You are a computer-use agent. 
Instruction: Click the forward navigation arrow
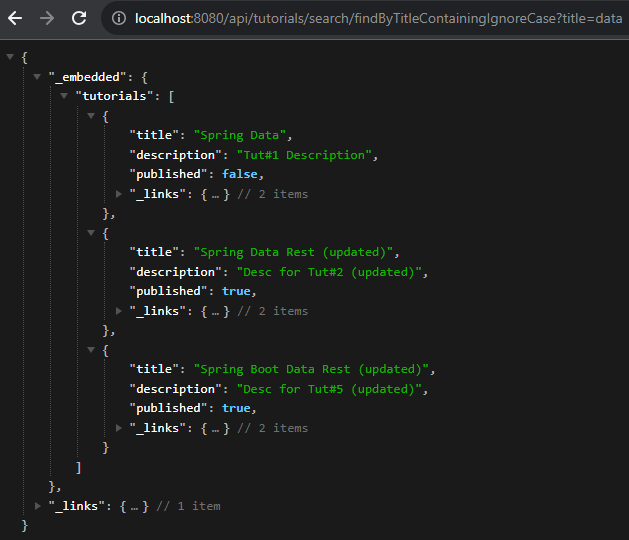click(47, 18)
